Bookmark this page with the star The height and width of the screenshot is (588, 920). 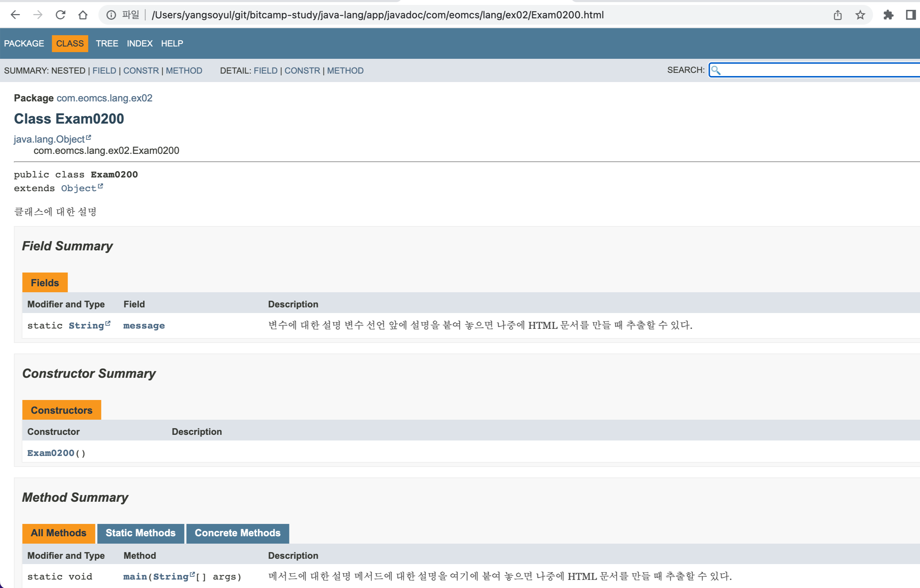tap(860, 15)
